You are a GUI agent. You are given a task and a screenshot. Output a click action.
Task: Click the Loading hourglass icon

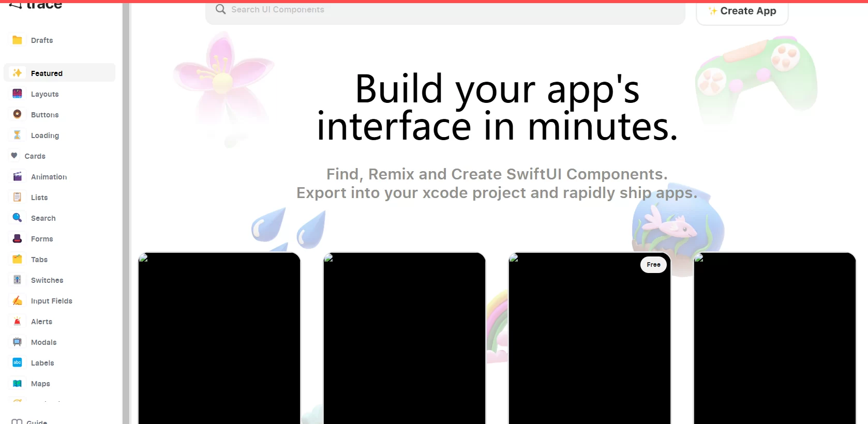(17, 135)
